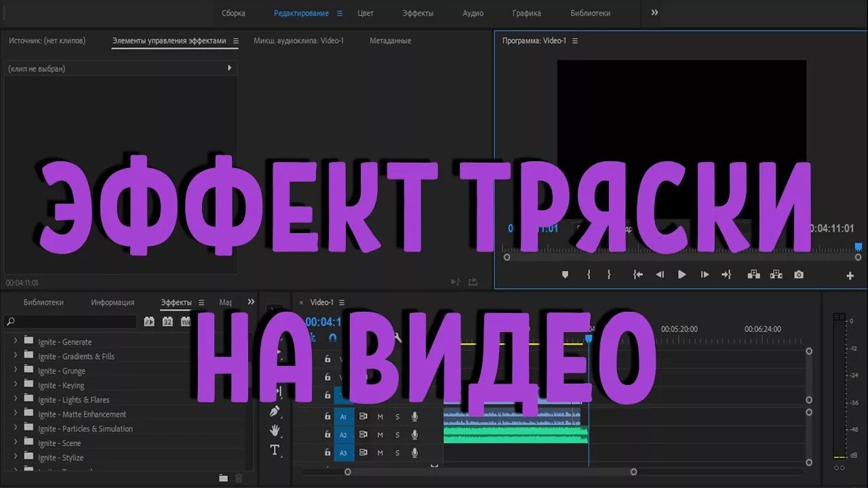
Task: Add a marker in Program monitor
Action: coord(565,274)
